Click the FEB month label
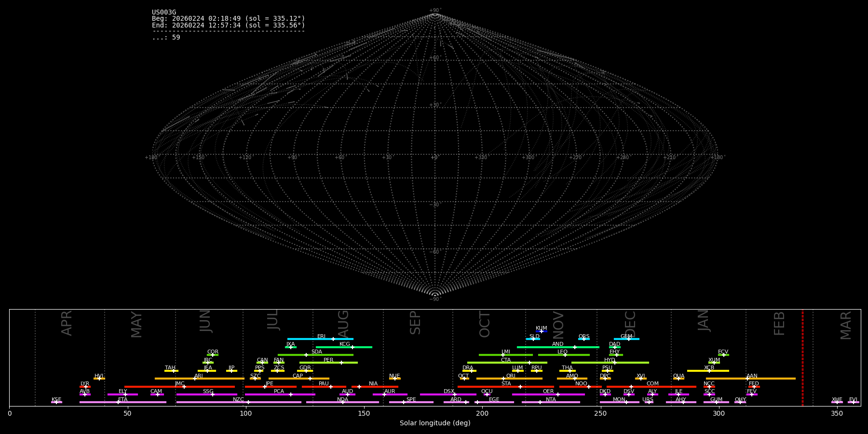Screen dimensions: 868x434 tap(779, 323)
